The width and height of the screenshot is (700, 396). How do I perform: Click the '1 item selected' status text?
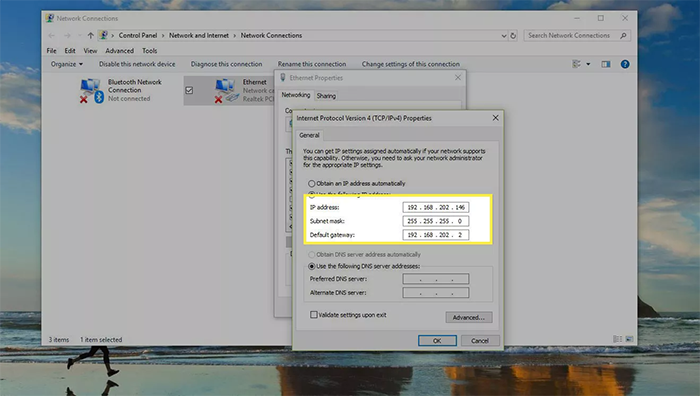coord(101,340)
